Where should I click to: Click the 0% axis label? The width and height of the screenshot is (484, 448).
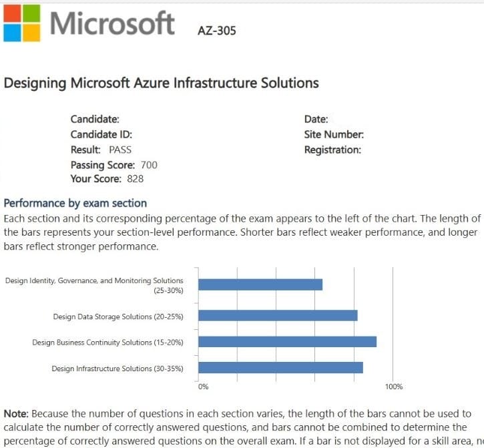[x=204, y=387]
